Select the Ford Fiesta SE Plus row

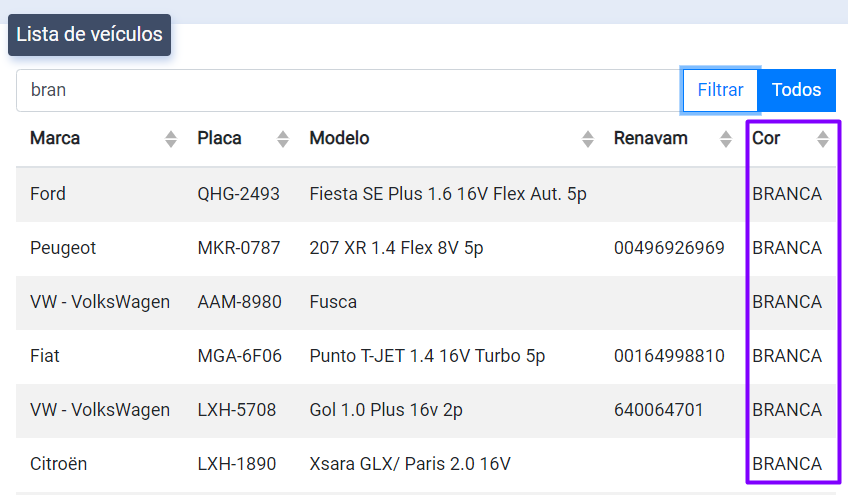click(x=447, y=194)
